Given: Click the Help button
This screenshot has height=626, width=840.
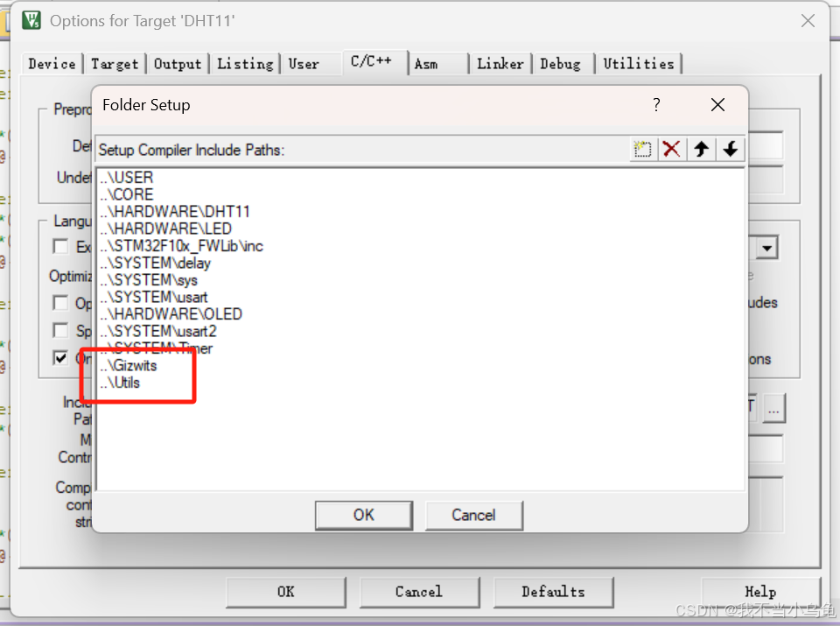Looking at the screenshot, I should pos(760,592).
